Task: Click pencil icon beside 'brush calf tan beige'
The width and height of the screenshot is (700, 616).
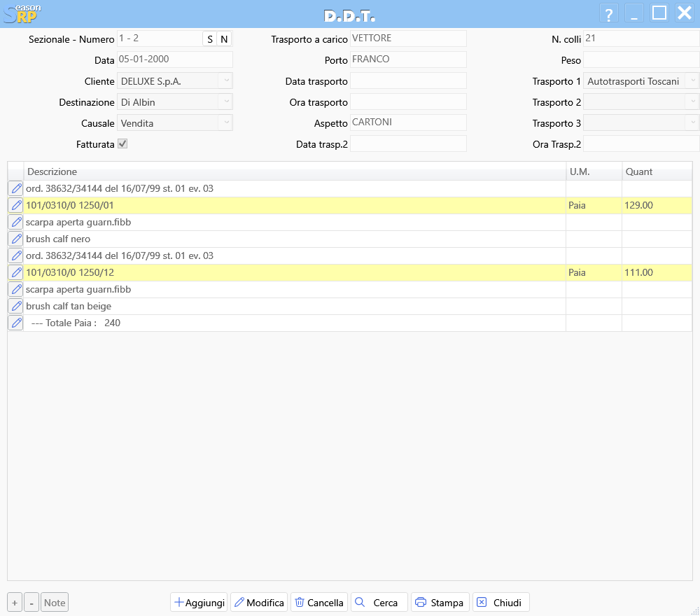Action: pos(15,306)
